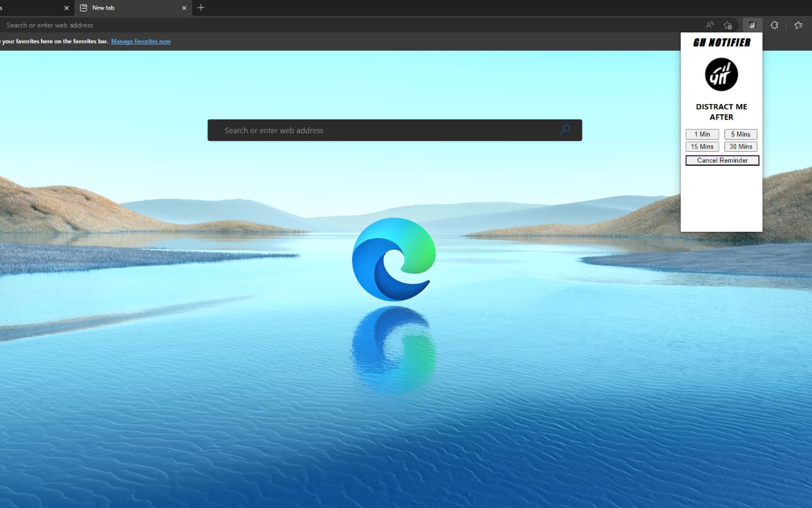
Task: Click the GH Notifier extension toolbar icon
Action: click(752, 25)
